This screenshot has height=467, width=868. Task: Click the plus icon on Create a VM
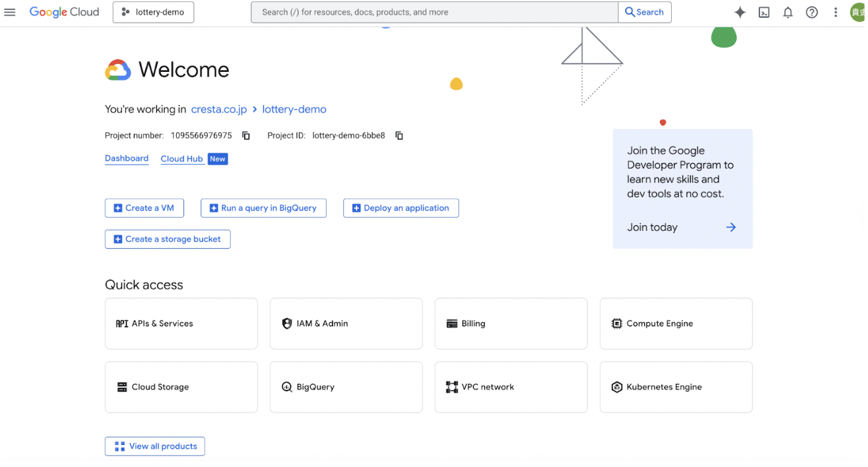[x=118, y=208]
